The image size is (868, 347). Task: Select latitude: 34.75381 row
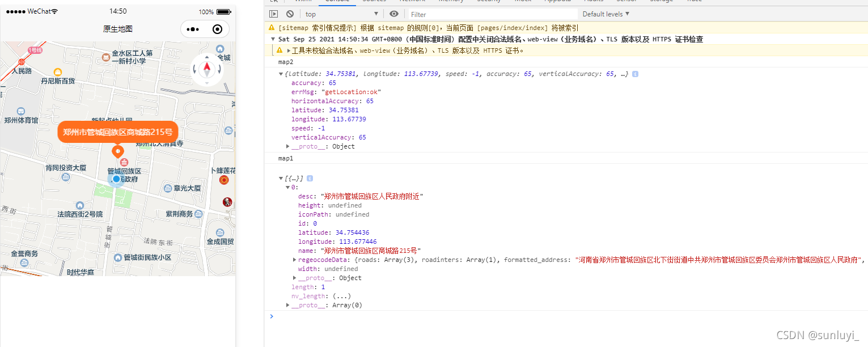[x=325, y=110]
